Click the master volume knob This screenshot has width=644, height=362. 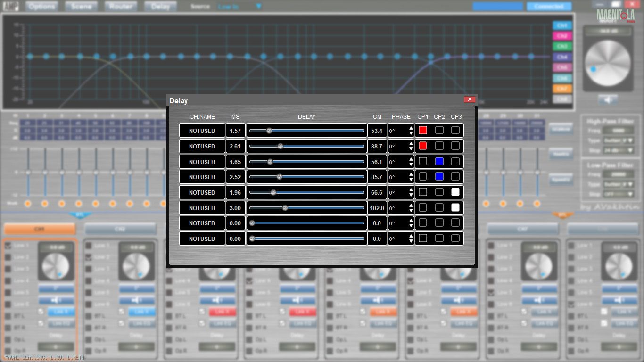[x=608, y=63]
